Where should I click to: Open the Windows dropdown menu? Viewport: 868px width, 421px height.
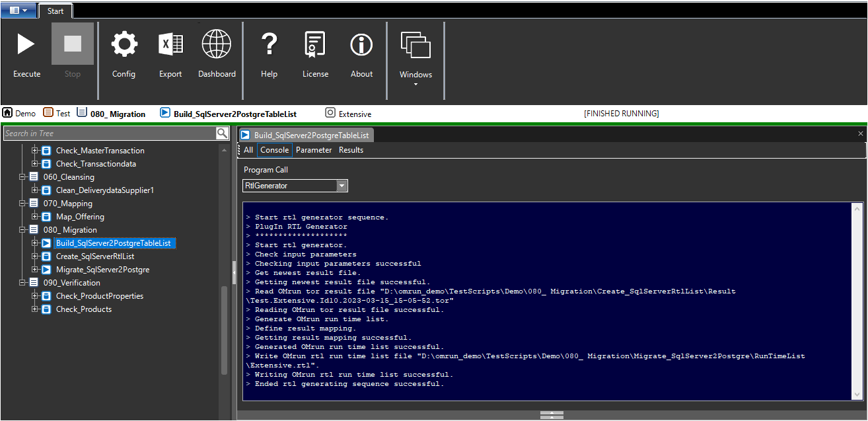[416, 58]
